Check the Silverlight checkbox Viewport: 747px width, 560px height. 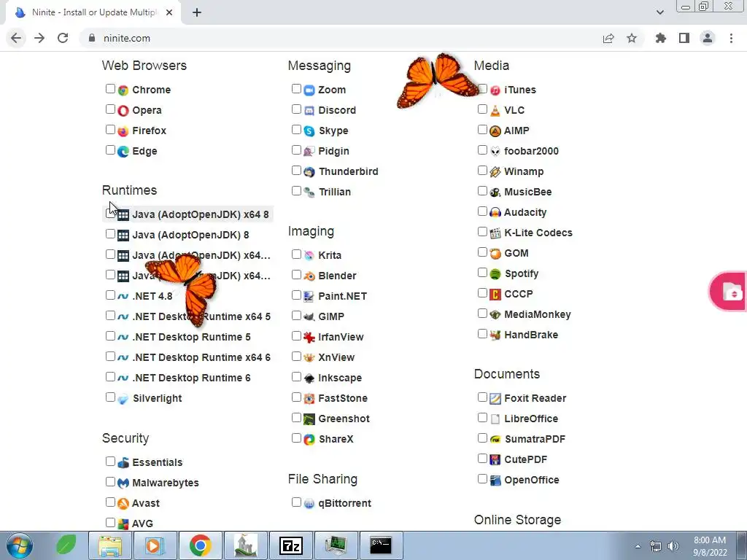tap(110, 397)
